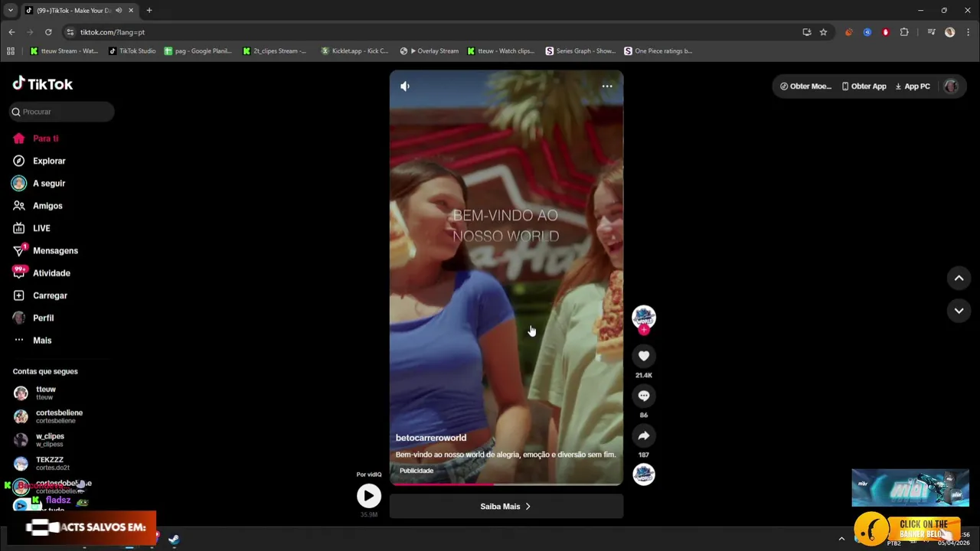Image resolution: width=980 pixels, height=551 pixels.
Task: Open the sound disc below the share icon
Action: (644, 474)
